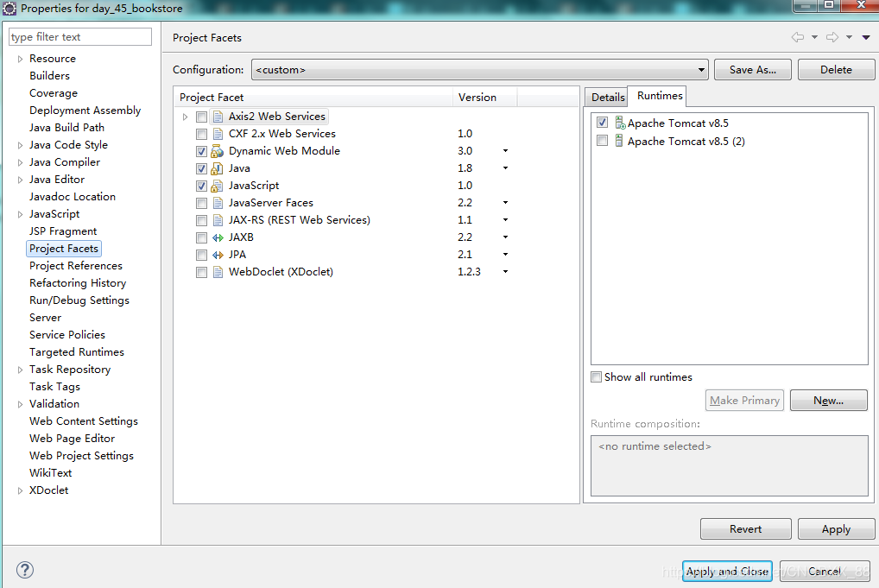
Task: Click the Axis2 Web Services facet icon
Action: coord(218,117)
